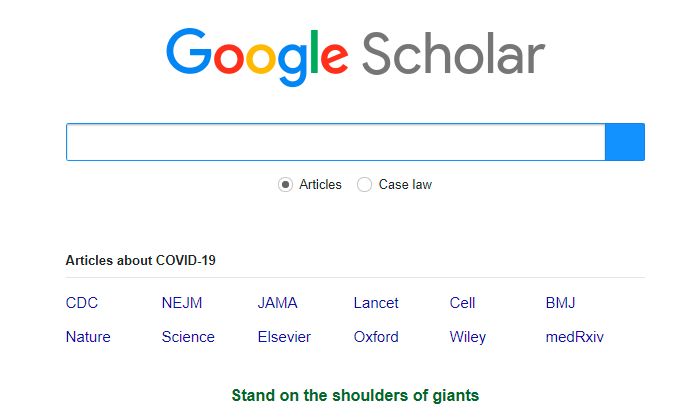
Task: Open the Elsevier articles link
Action: (x=284, y=337)
